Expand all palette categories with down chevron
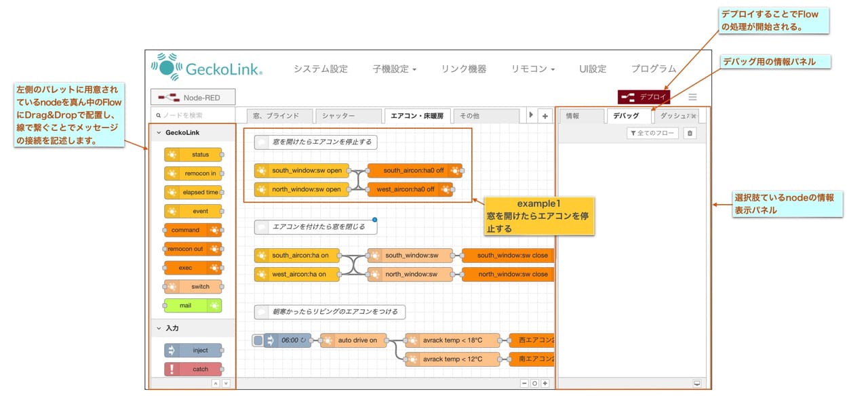 coord(226,383)
